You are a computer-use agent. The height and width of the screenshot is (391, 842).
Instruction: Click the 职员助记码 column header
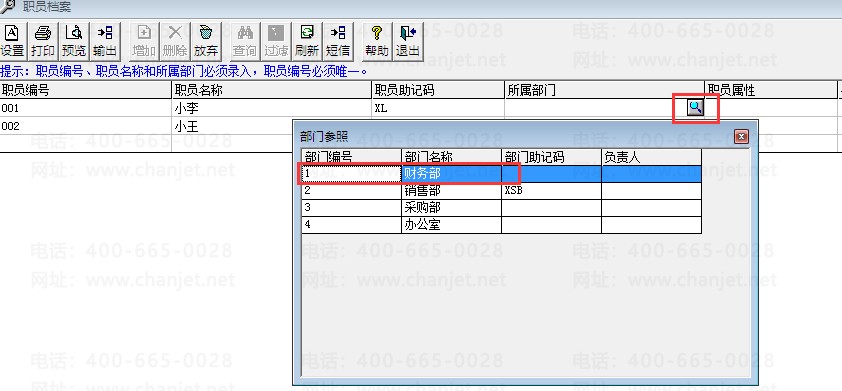[438, 90]
